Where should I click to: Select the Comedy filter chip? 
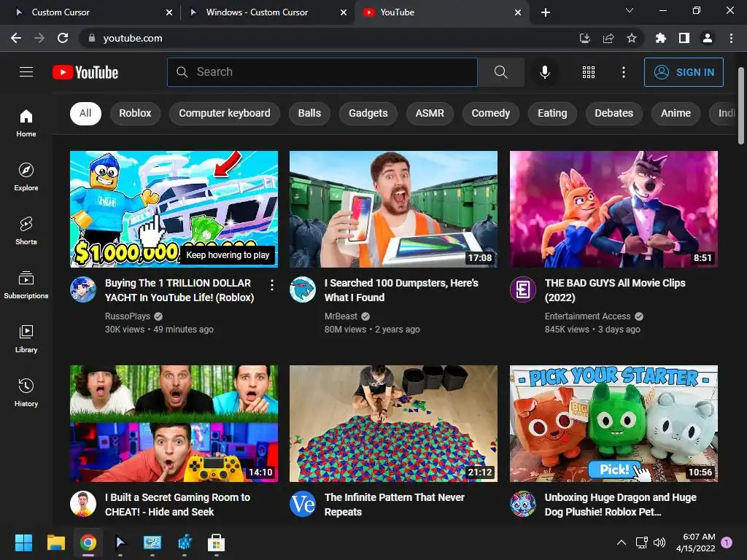pyautogui.click(x=491, y=113)
